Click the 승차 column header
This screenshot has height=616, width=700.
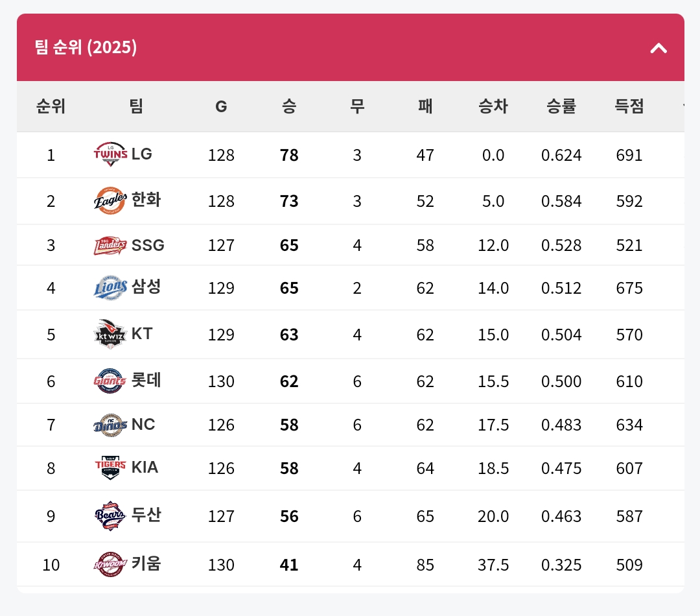pos(493,106)
